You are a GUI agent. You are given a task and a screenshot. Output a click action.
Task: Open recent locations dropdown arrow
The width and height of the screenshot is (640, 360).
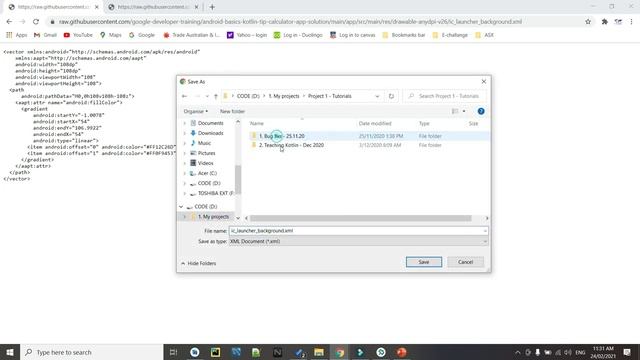click(x=207, y=96)
